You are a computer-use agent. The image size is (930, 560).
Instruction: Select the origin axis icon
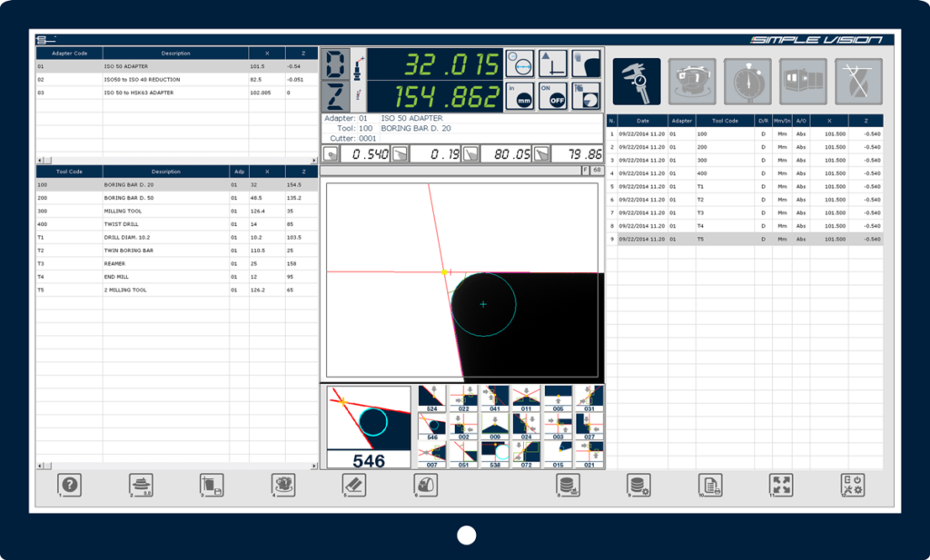point(553,64)
